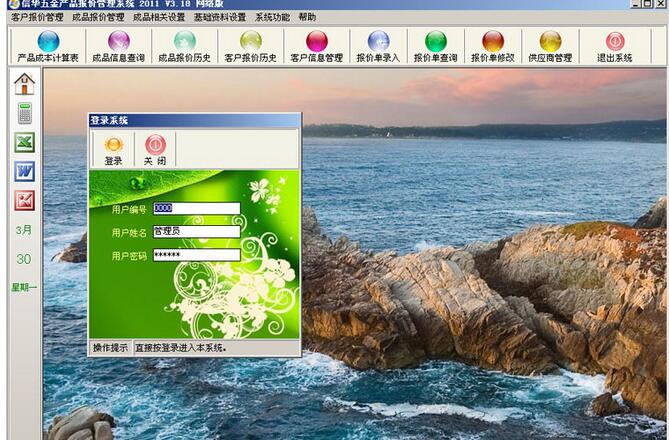The image size is (669, 440).
Task: Click 退出系统 toolbar icon
Action: click(614, 47)
